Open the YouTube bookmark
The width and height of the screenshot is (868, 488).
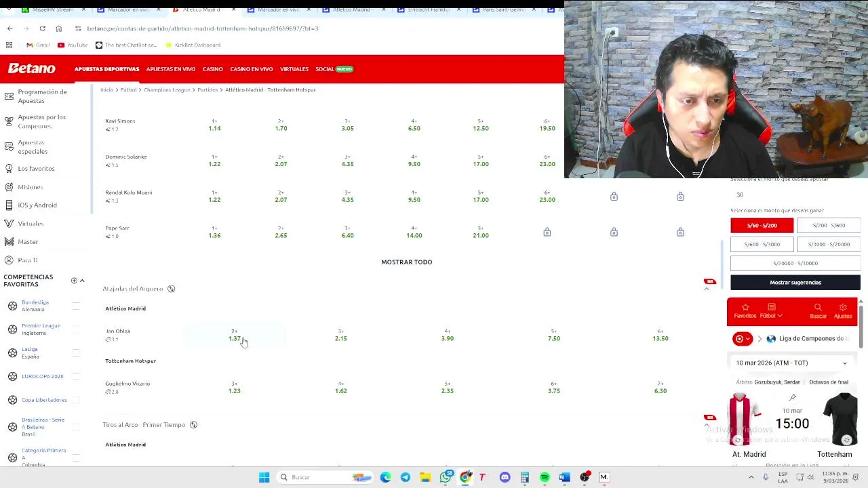(73, 45)
